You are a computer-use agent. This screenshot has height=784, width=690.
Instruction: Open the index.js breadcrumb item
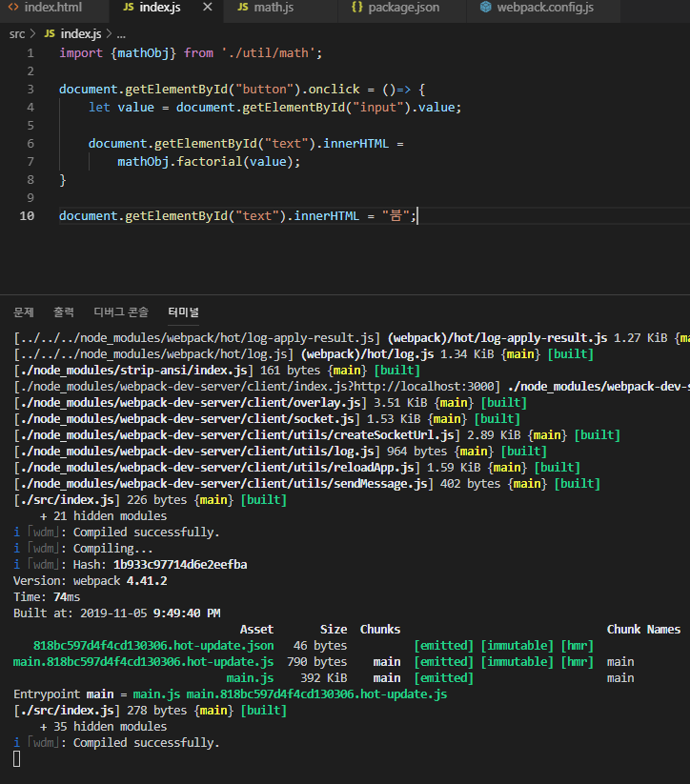[x=80, y=33]
